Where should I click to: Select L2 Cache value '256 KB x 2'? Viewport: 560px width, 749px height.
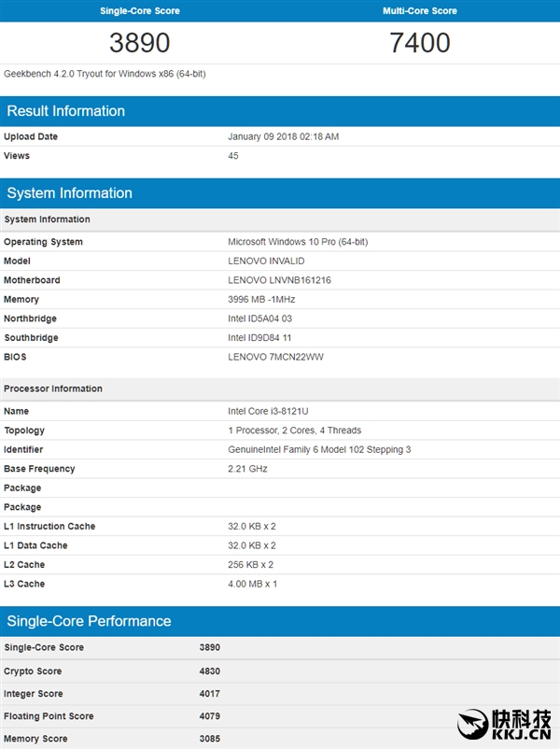251,565
